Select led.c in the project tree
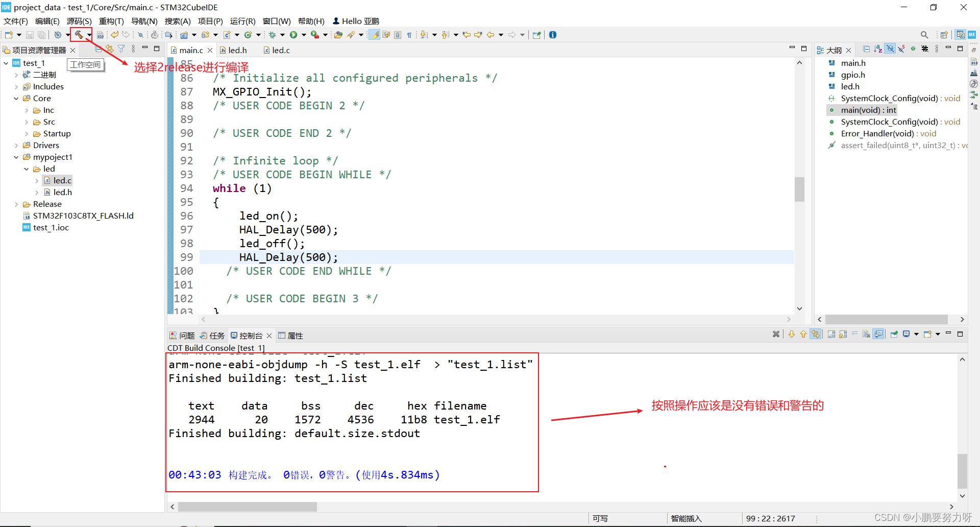The width and height of the screenshot is (980, 527). [x=58, y=181]
